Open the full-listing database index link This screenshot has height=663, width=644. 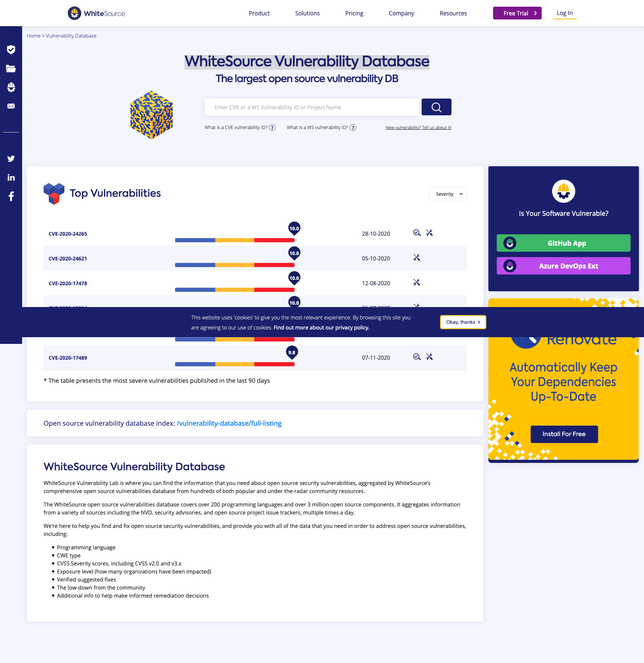229,423
